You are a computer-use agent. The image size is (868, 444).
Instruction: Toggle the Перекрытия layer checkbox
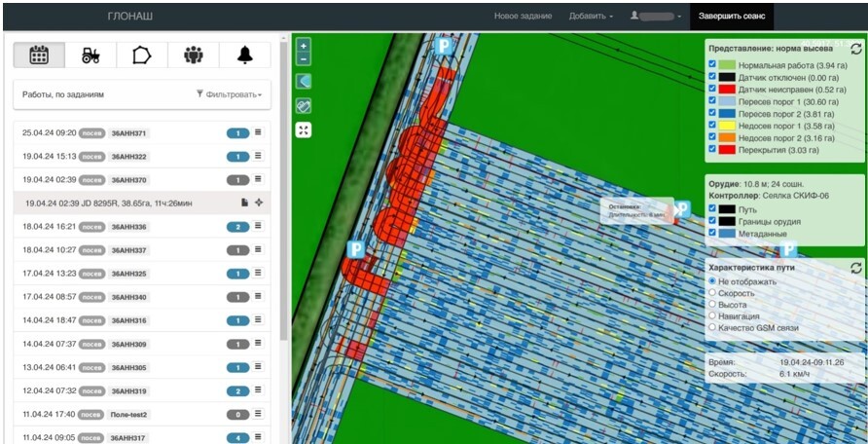(x=712, y=150)
